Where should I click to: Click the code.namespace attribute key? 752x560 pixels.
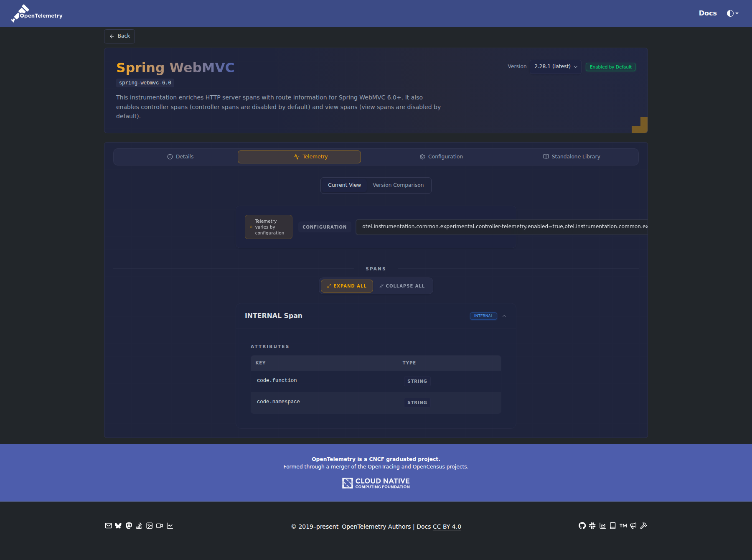point(278,402)
